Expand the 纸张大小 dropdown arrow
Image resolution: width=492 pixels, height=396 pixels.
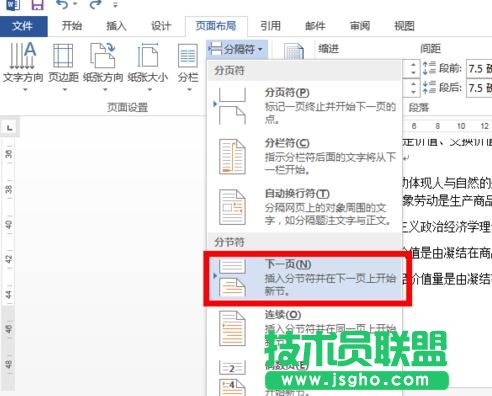pyautogui.click(x=150, y=90)
